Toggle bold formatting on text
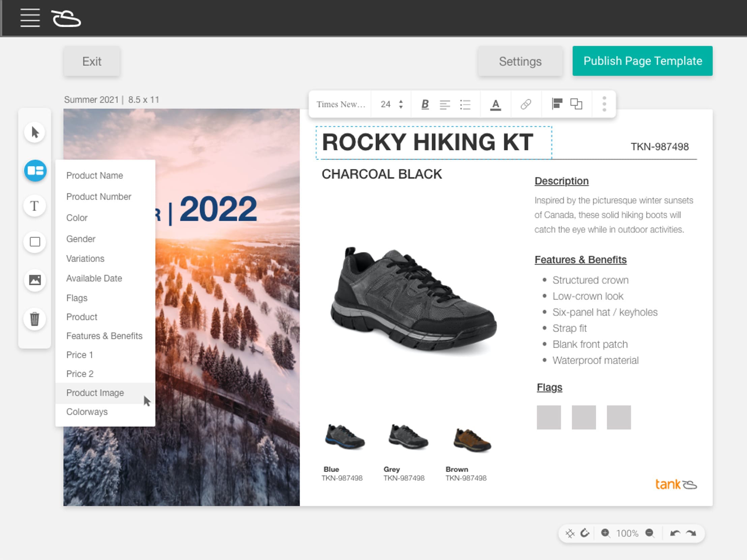This screenshot has width=747, height=560. coord(424,105)
